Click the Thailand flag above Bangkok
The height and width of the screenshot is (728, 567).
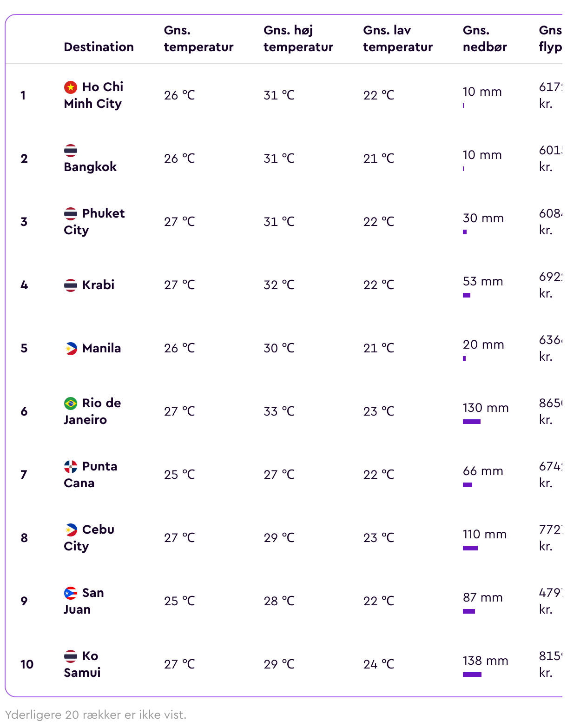pos(70,150)
